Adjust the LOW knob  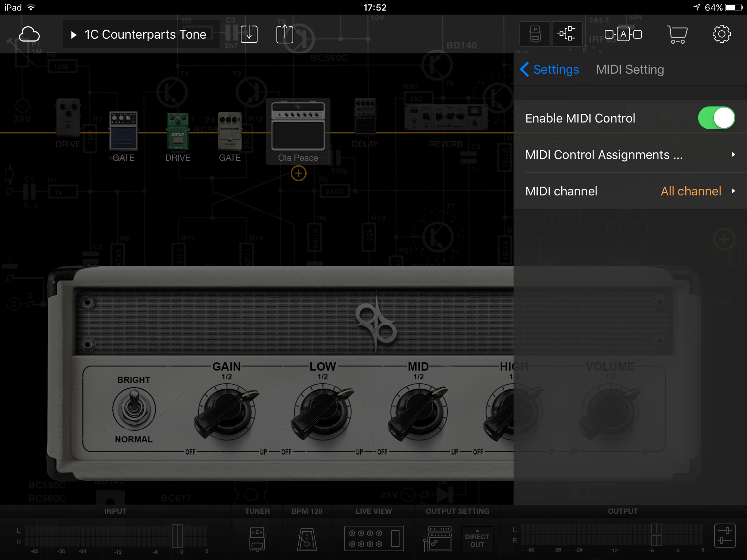[323, 412]
